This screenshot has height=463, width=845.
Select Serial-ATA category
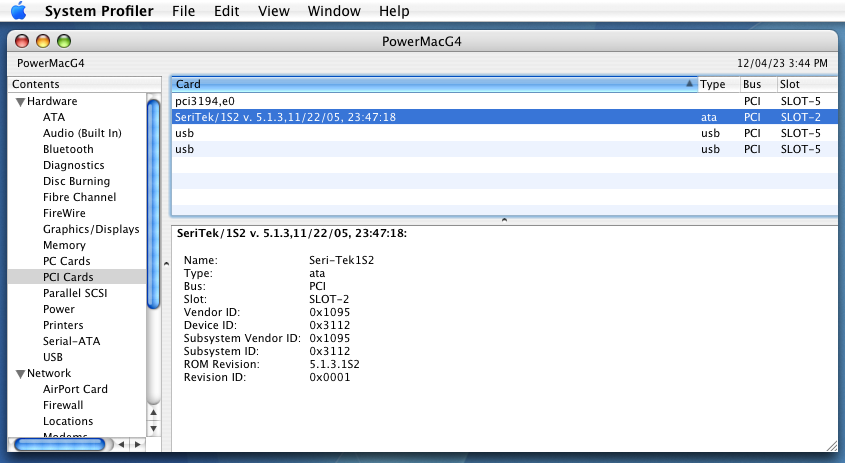point(71,341)
